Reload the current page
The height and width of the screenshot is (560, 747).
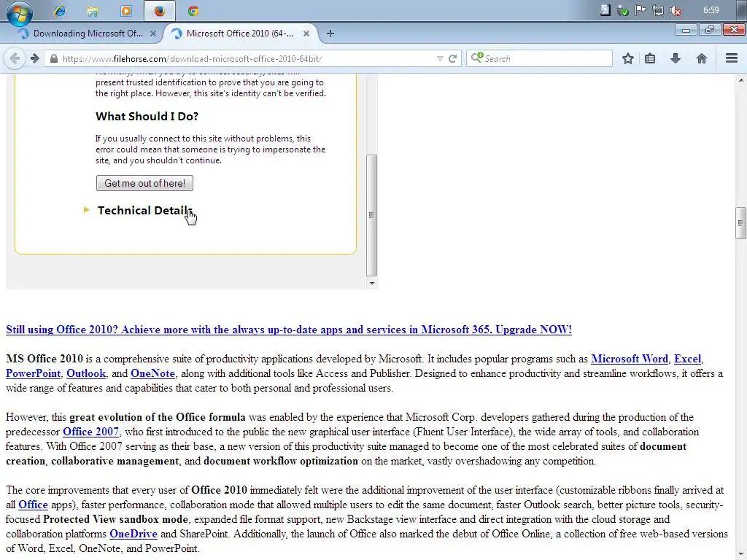(452, 58)
